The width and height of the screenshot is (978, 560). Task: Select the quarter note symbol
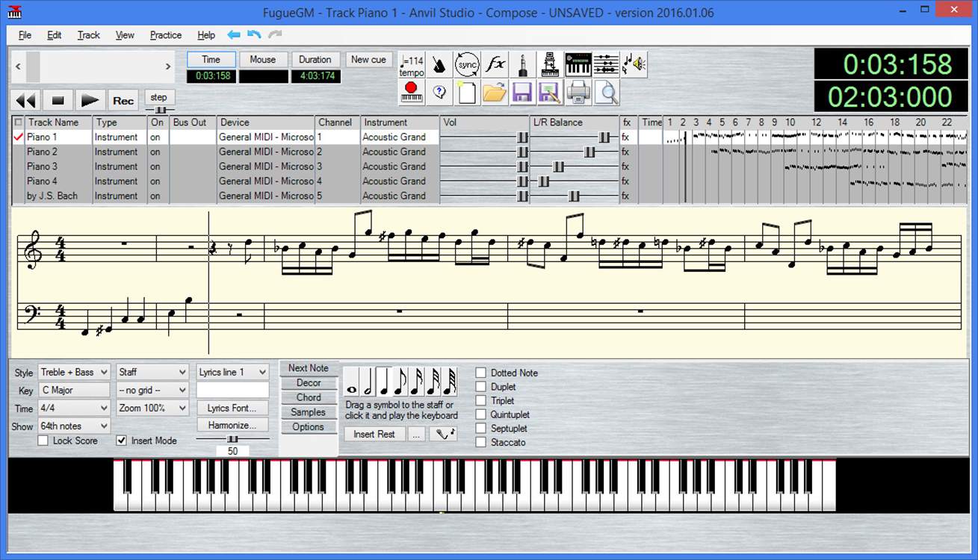tap(384, 382)
